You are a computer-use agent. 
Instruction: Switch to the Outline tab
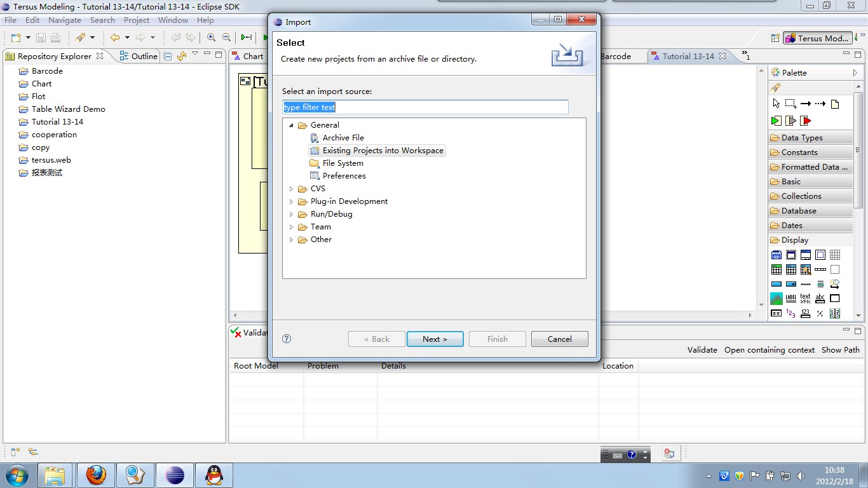point(139,57)
